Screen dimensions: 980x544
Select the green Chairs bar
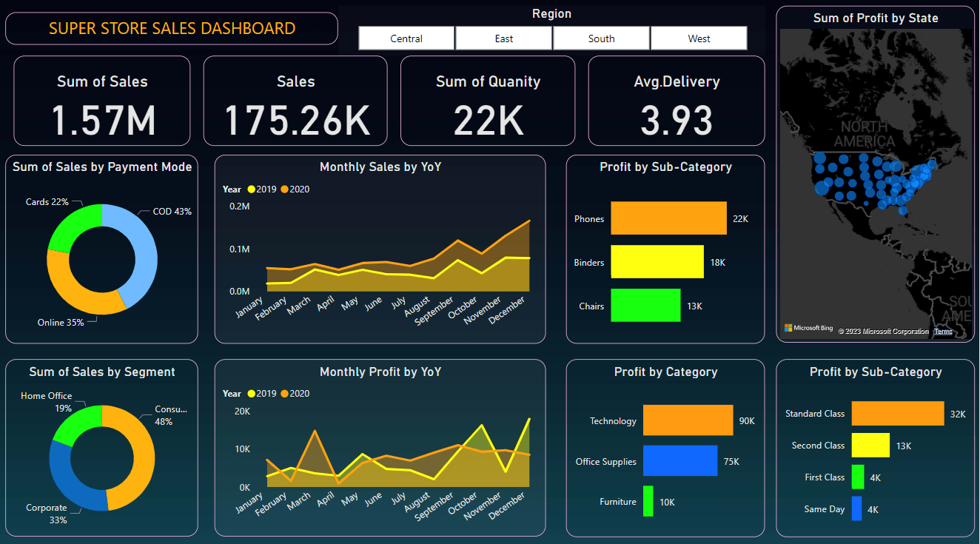pos(645,305)
